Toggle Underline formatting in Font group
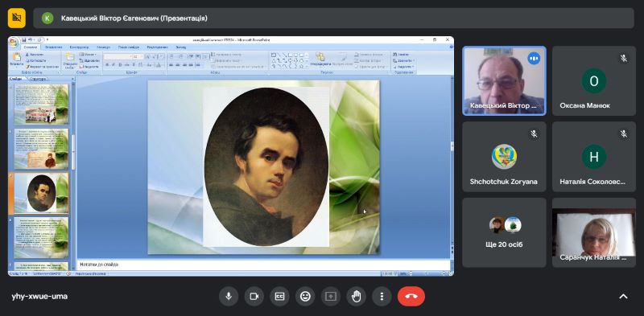The width and height of the screenshot is (644, 316). (120, 65)
